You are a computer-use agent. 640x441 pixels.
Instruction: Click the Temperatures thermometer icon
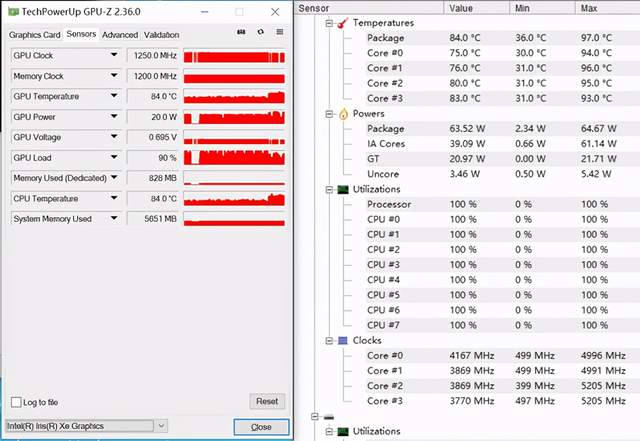343,23
